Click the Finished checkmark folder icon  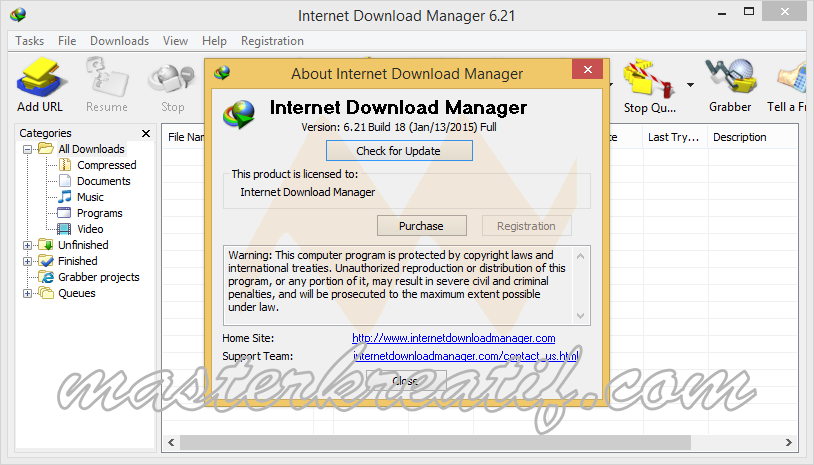pos(46,261)
